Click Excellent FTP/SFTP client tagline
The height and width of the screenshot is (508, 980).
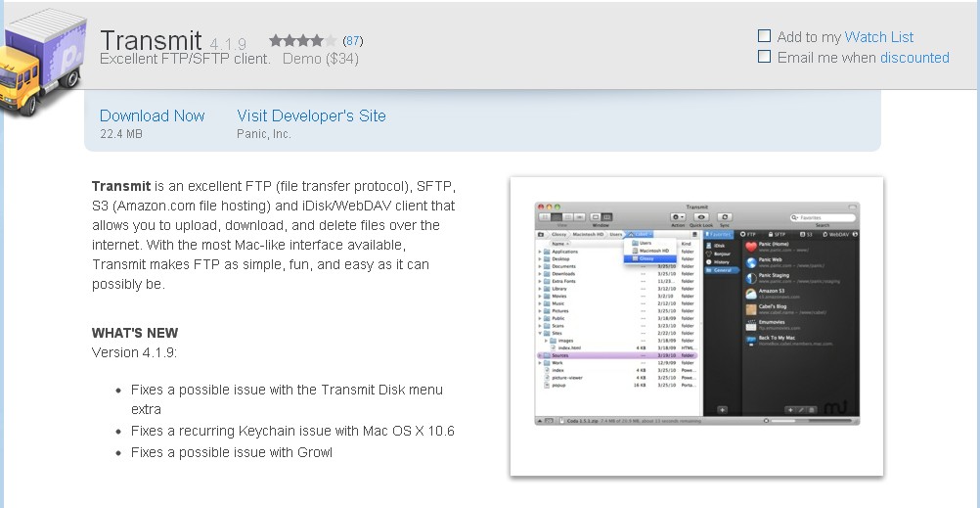[185, 59]
